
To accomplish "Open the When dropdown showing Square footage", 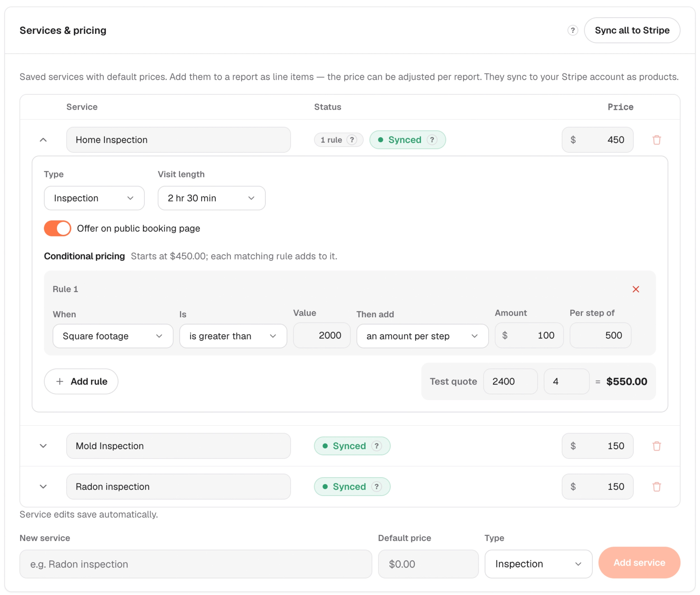I will pyautogui.click(x=113, y=336).
